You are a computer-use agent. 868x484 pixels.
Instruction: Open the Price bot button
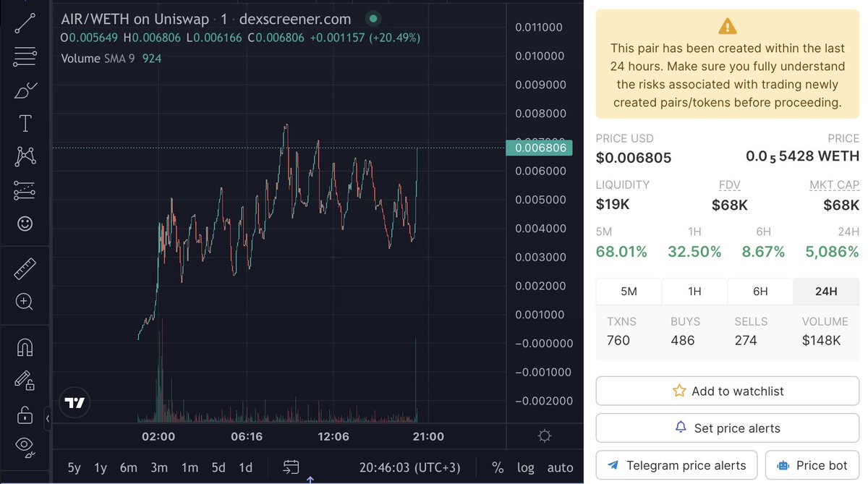(812, 465)
